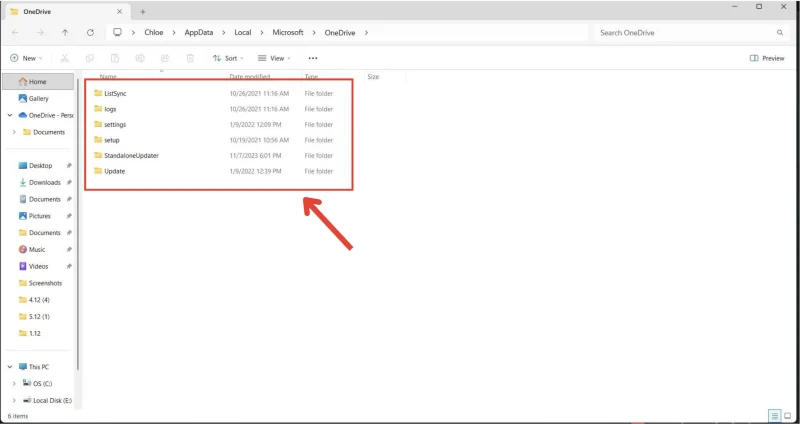
Task: Click the Search OneDrive field
Action: 691,33
